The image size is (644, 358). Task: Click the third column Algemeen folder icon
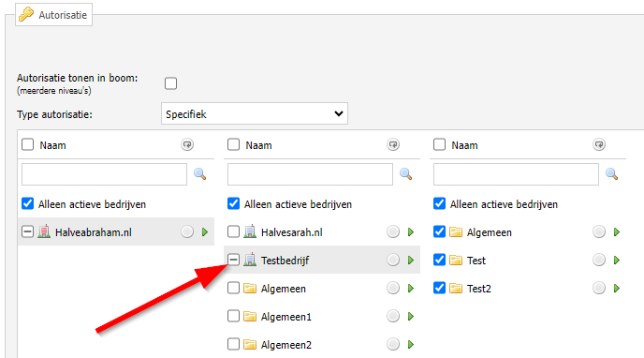tap(456, 232)
